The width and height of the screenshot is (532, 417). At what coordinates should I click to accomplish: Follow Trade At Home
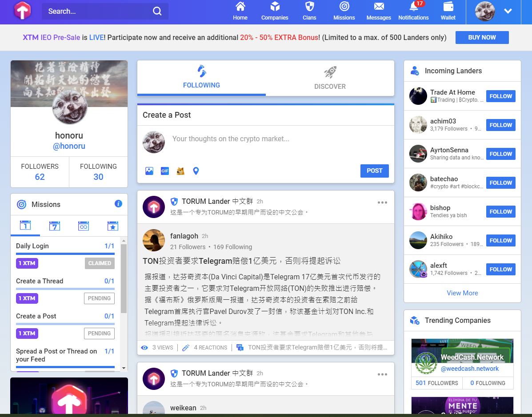pos(501,96)
